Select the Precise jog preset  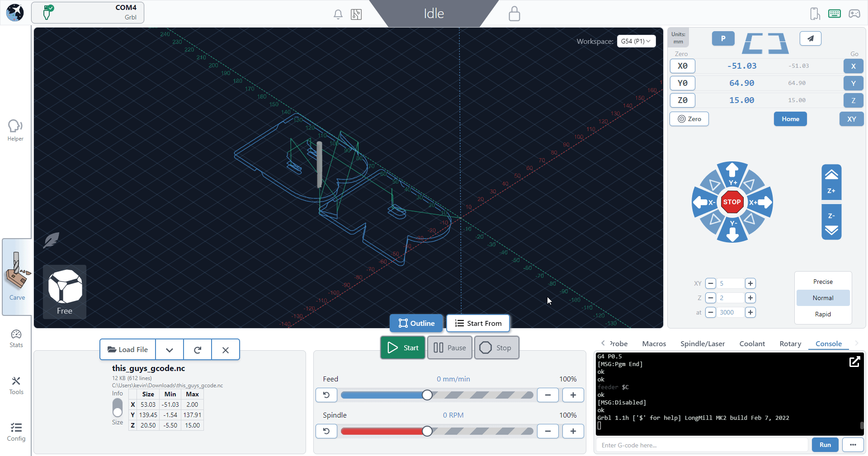tap(822, 282)
